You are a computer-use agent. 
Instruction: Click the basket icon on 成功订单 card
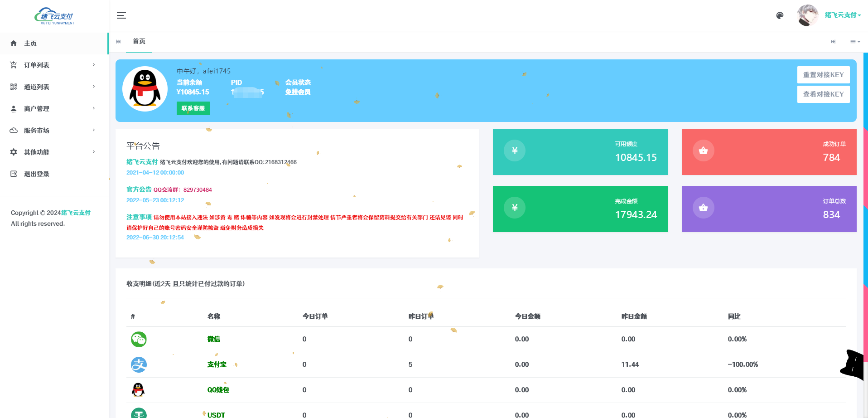tap(703, 151)
